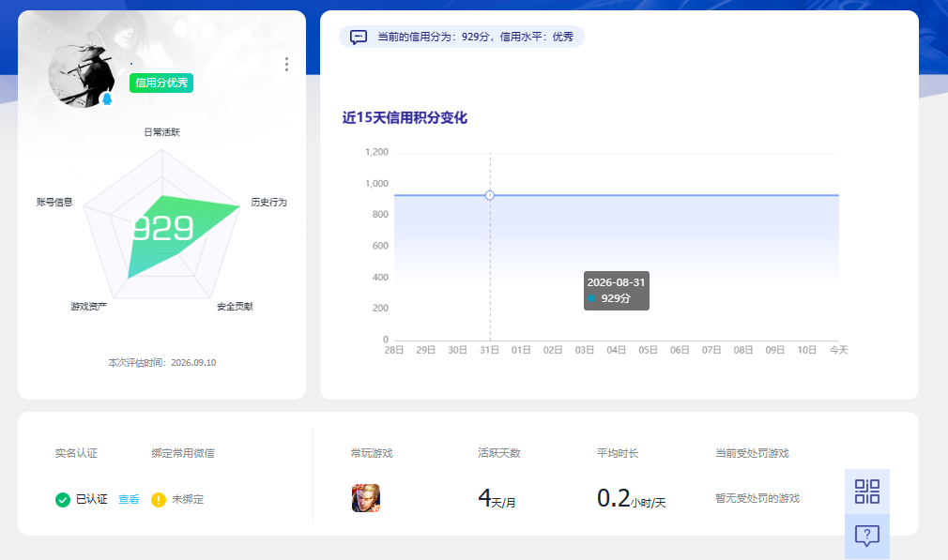The height and width of the screenshot is (560, 948).
Task: Click the frequently played game icon
Action: tap(366, 498)
